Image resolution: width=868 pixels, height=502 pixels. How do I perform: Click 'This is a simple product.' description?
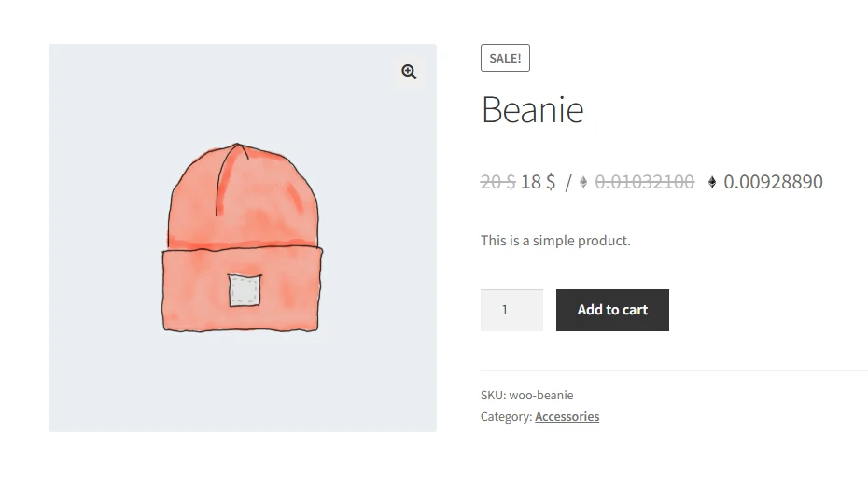(x=555, y=241)
